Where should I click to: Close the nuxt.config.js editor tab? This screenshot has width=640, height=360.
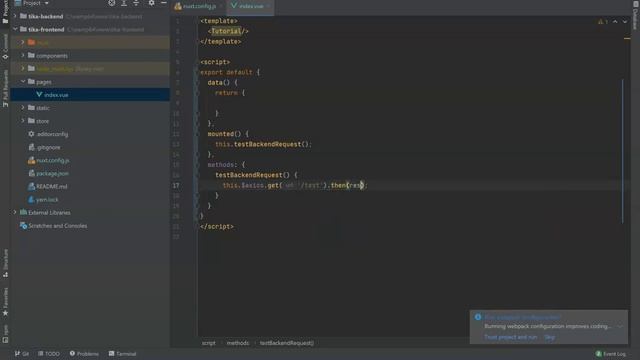(x=221, y=6)
